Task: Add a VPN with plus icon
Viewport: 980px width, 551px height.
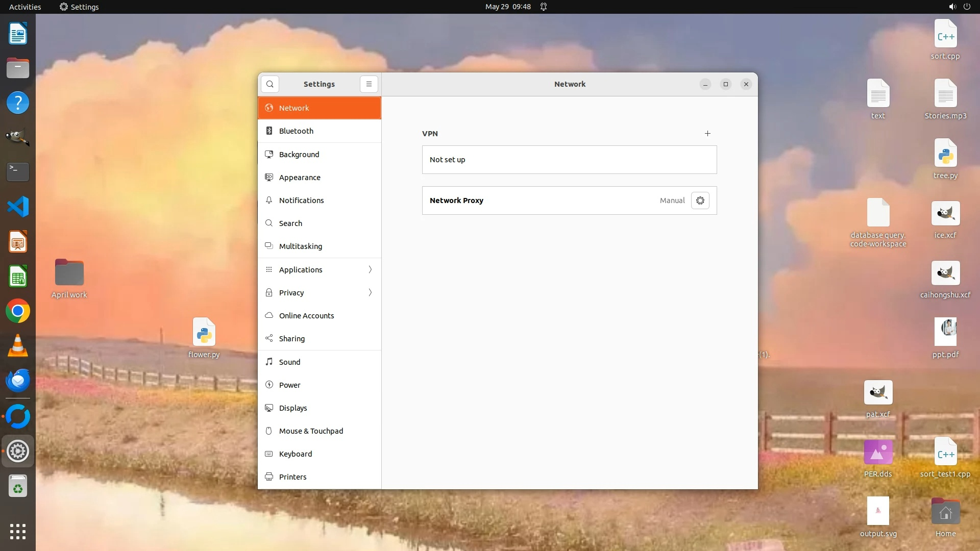Action: click(x=707, y=134)
